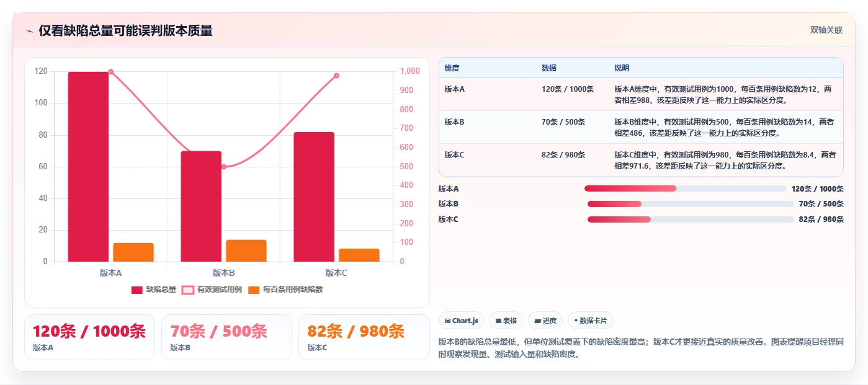
Task: Click the 版本C description text in table
Action: [725, 161]
